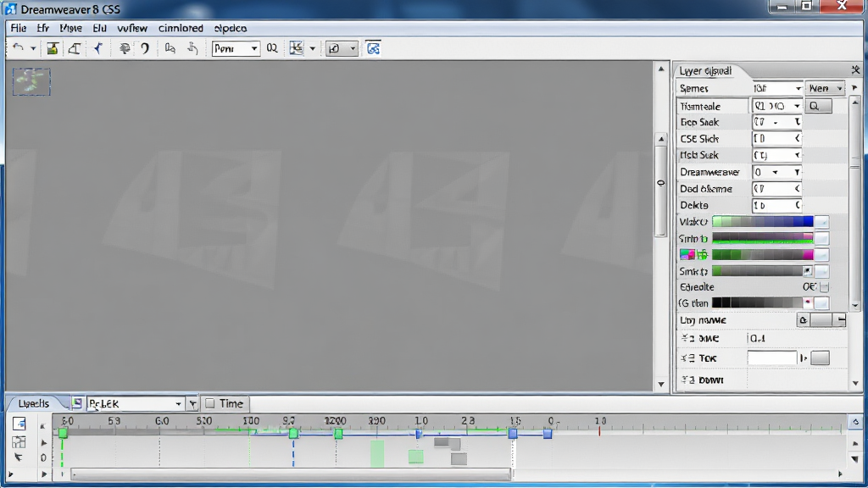Click the grid frames icon in timeline column
This screenshot has height=488, width=868.
[x=19, y=441]
